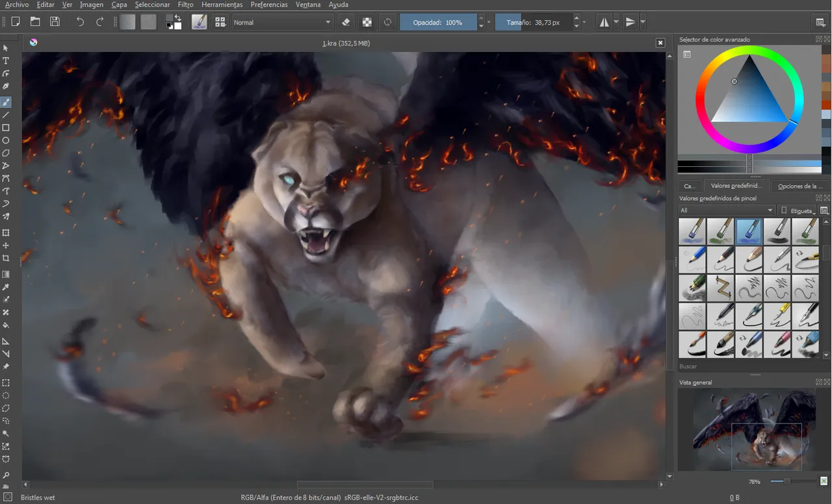Viewport: 832px width, 504px height.
Task: Pick the Ellipse shape tool
Action: 6,140
